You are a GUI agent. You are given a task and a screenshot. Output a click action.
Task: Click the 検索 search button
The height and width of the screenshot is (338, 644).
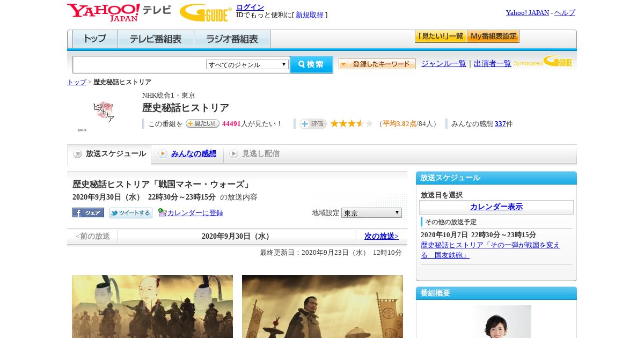[311, 64]
